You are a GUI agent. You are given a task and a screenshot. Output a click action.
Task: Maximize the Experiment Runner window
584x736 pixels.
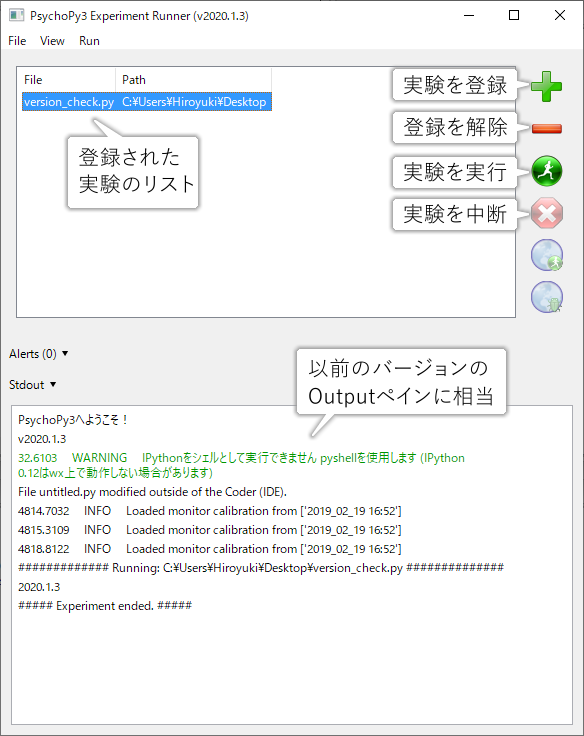click(514, 15)
